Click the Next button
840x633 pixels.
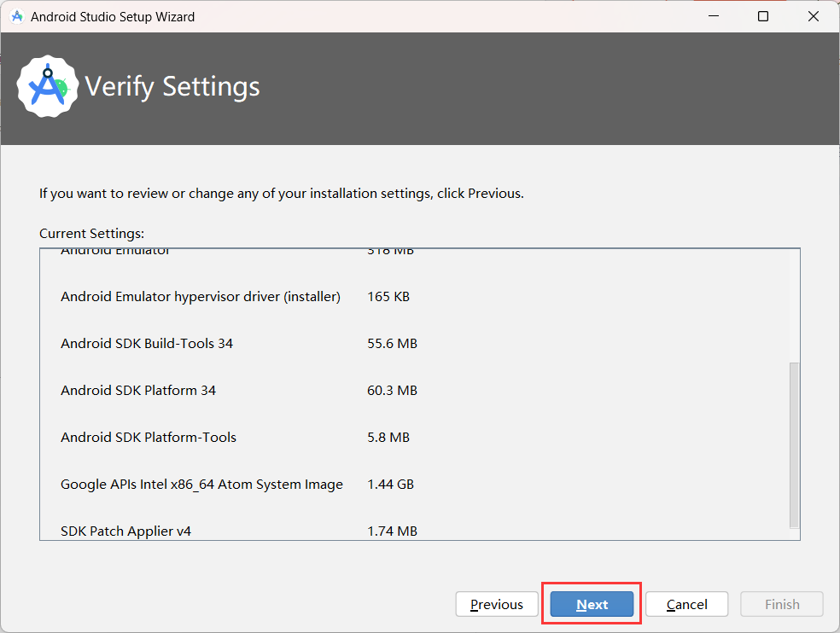592,604
